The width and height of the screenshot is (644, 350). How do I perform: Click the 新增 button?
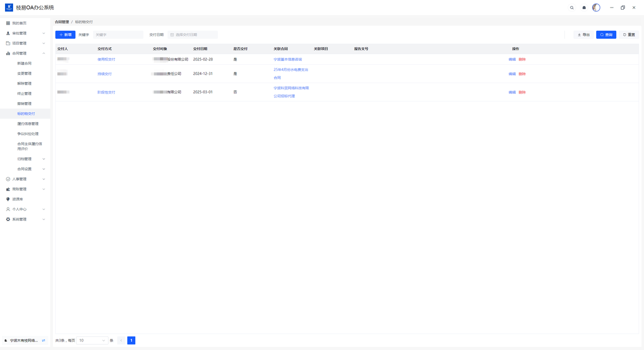(65, 35)
